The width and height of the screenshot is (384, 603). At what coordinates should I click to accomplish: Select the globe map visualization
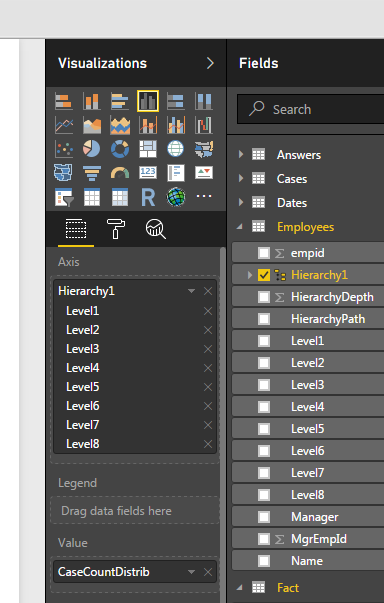[176, 149]
